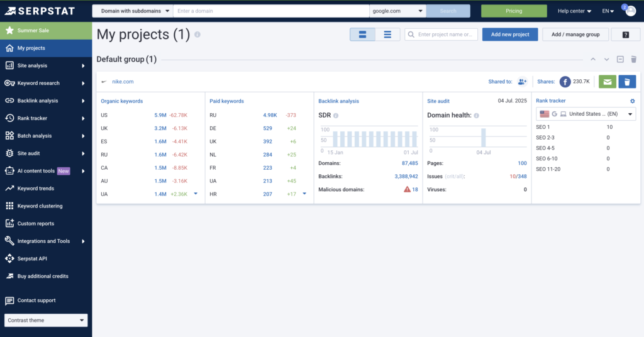Expand more paid keyword countries arrow
This screenshot has width=644, height=337.
click(x=304, y=193)
